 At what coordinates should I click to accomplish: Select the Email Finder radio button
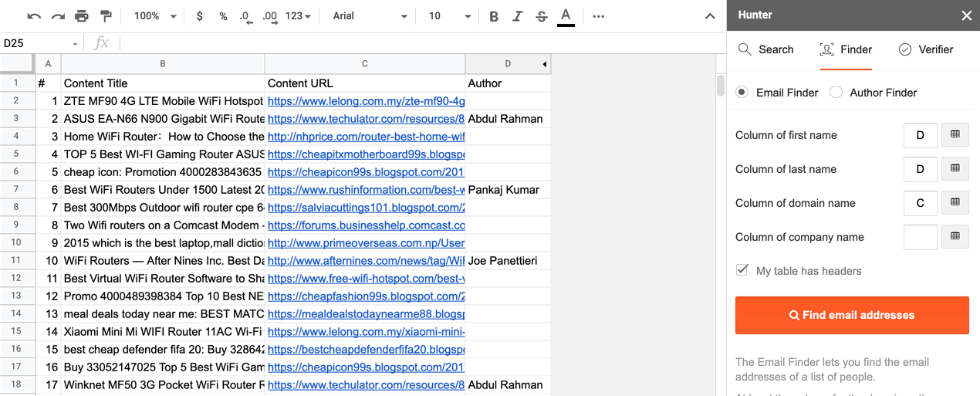[x=742, y=93]
